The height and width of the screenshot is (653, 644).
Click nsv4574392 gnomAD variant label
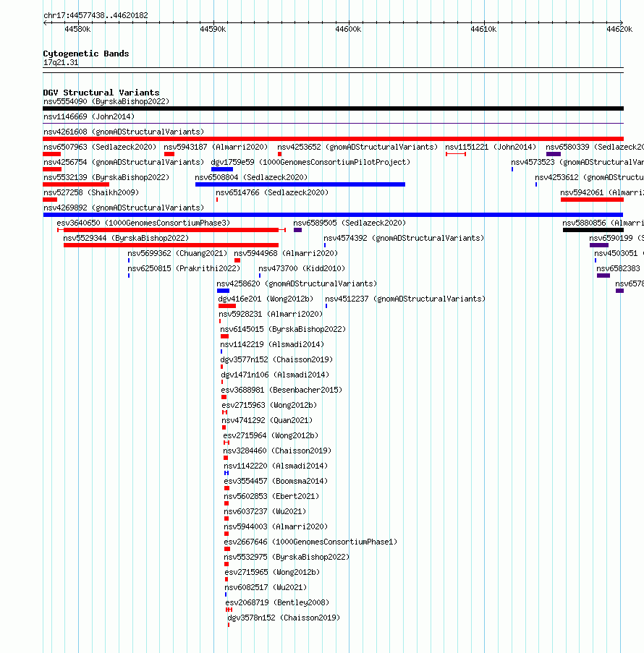pos(404,238)
